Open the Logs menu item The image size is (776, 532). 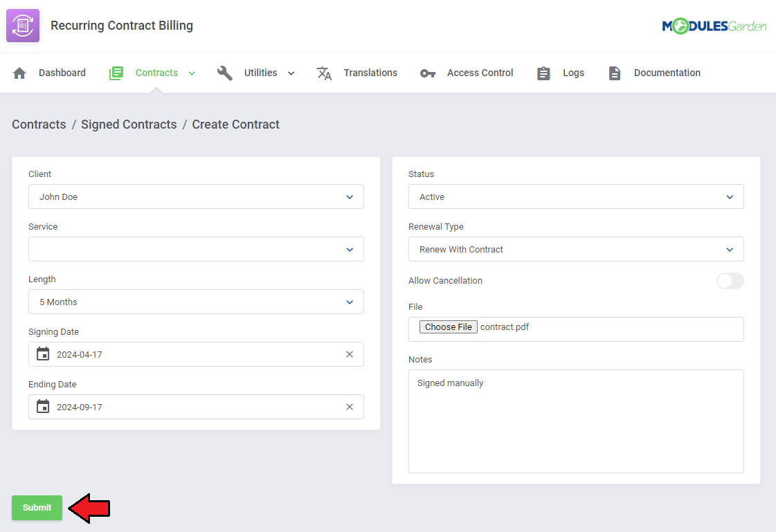coord(573,73)
